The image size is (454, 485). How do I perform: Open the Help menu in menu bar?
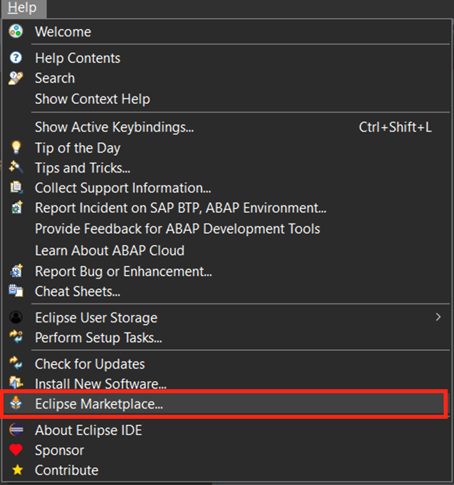[22, 8]
